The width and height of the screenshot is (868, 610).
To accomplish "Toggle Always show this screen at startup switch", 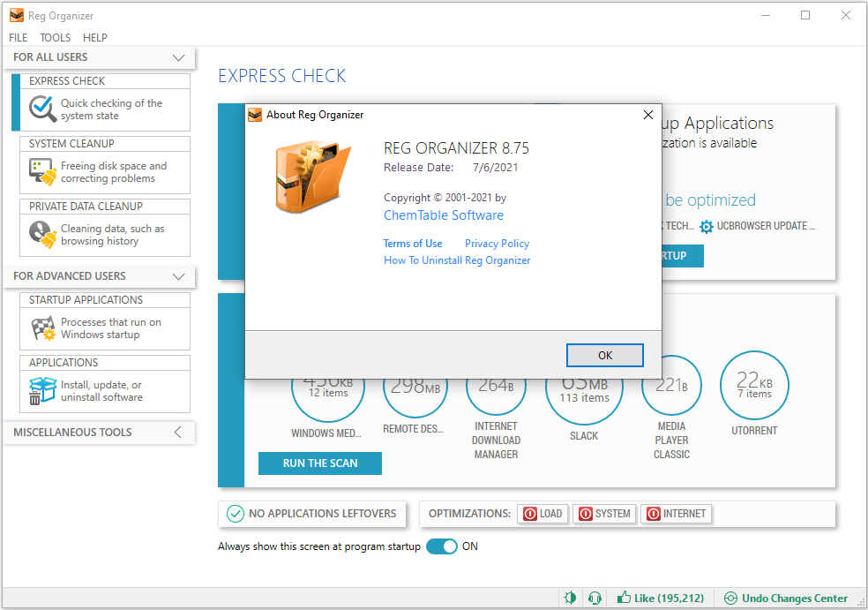I will tap(442, 546).
